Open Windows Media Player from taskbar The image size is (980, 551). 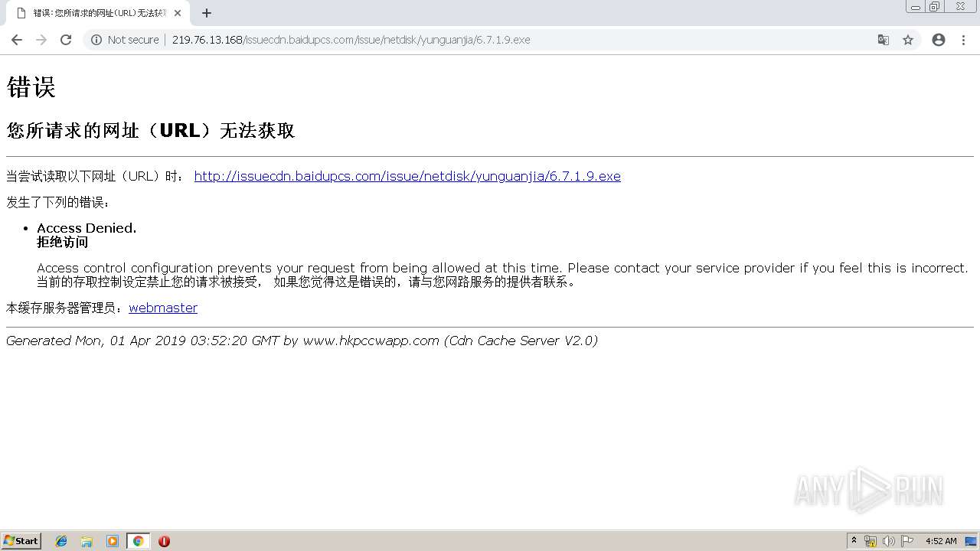(x=113, y=541)
